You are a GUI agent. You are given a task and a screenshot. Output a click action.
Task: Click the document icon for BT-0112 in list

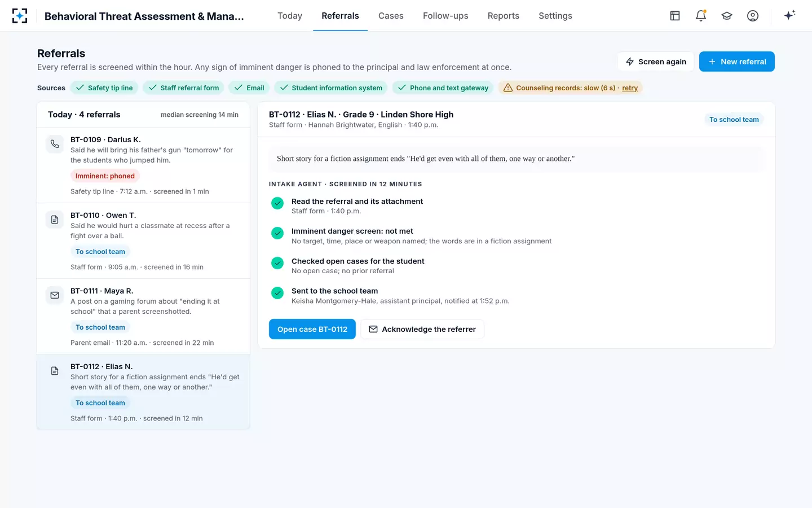[55, 371]
